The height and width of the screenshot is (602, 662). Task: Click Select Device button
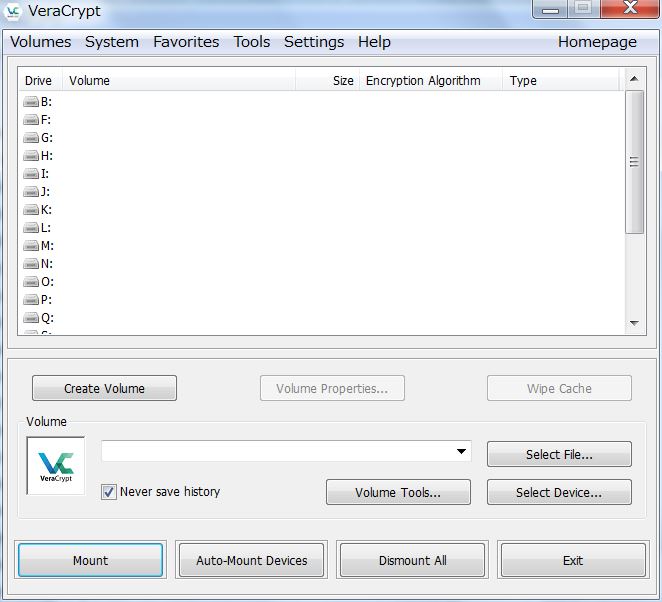click(559, 492)
